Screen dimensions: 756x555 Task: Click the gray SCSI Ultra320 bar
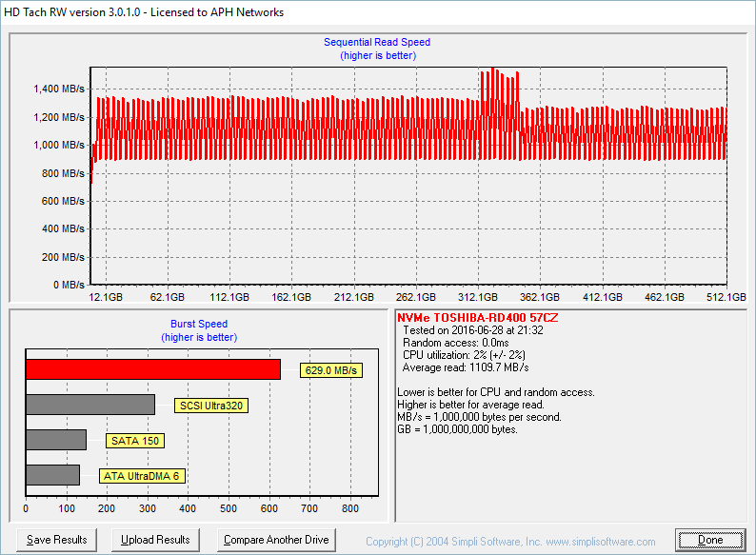tap(90, 405)
